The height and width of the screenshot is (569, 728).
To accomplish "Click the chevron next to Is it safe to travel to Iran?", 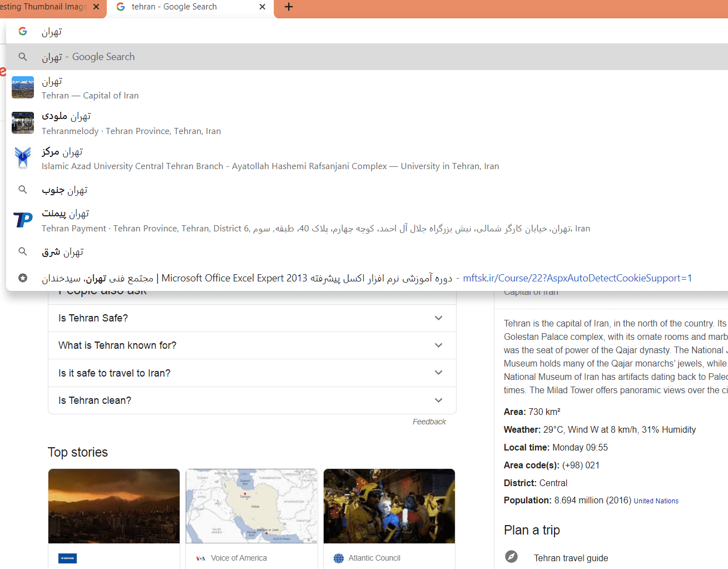I will point(438,373).
